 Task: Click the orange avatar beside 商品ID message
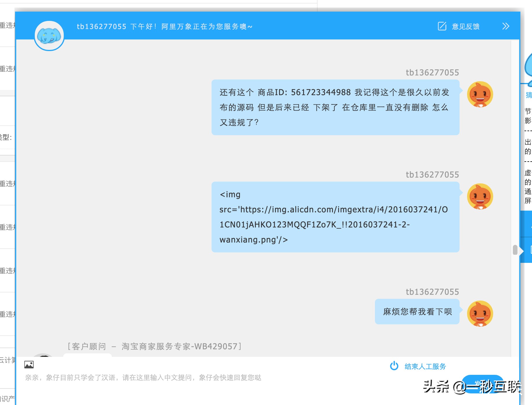coord(480,94)
